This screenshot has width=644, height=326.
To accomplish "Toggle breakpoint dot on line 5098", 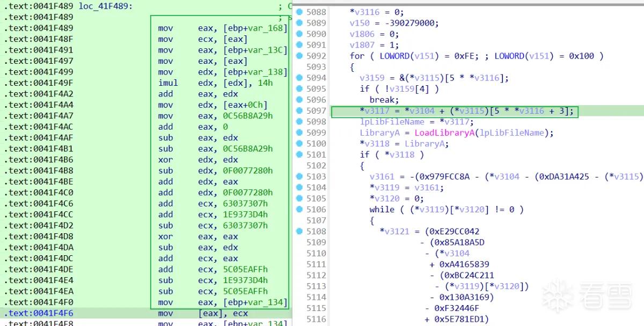I will point(299,122).
